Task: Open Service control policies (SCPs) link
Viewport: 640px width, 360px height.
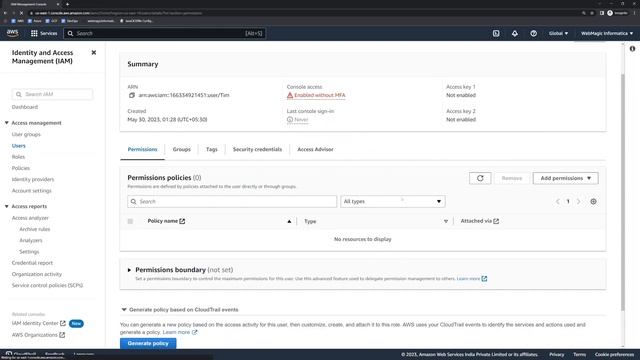Action: pyautogui.click(x=47, y=285)
